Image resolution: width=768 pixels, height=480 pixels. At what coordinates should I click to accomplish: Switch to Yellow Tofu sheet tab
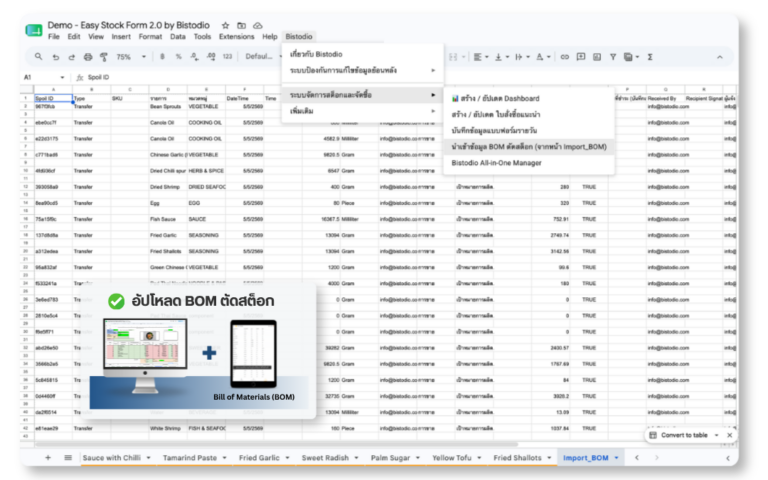tap(452, 457)
